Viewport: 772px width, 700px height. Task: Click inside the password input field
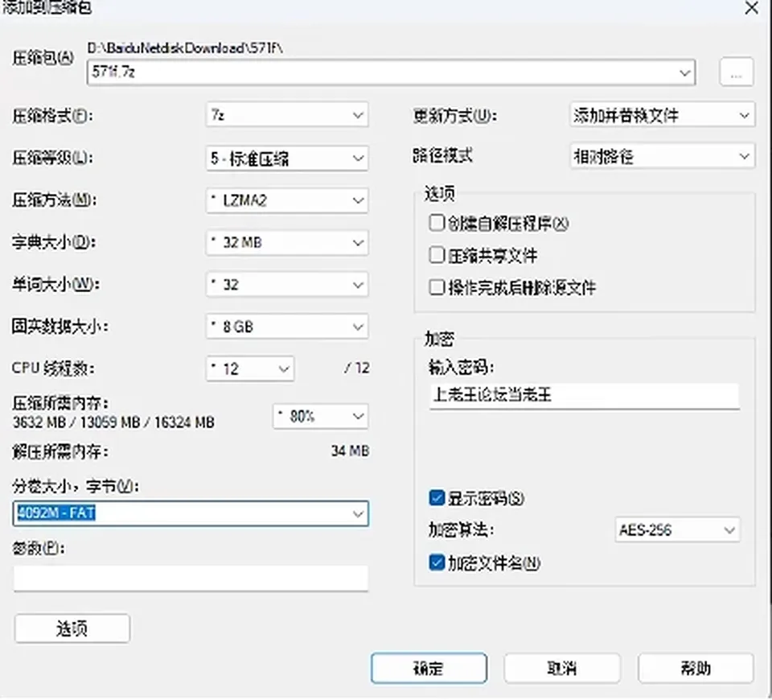tap(584, 395)
